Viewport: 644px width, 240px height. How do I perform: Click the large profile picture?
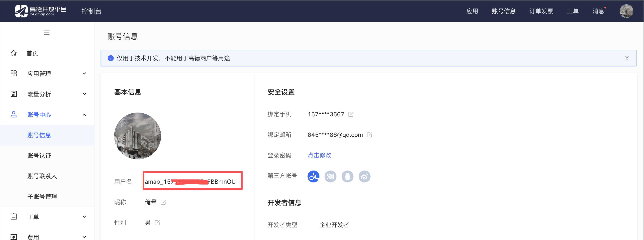point(137,136)
